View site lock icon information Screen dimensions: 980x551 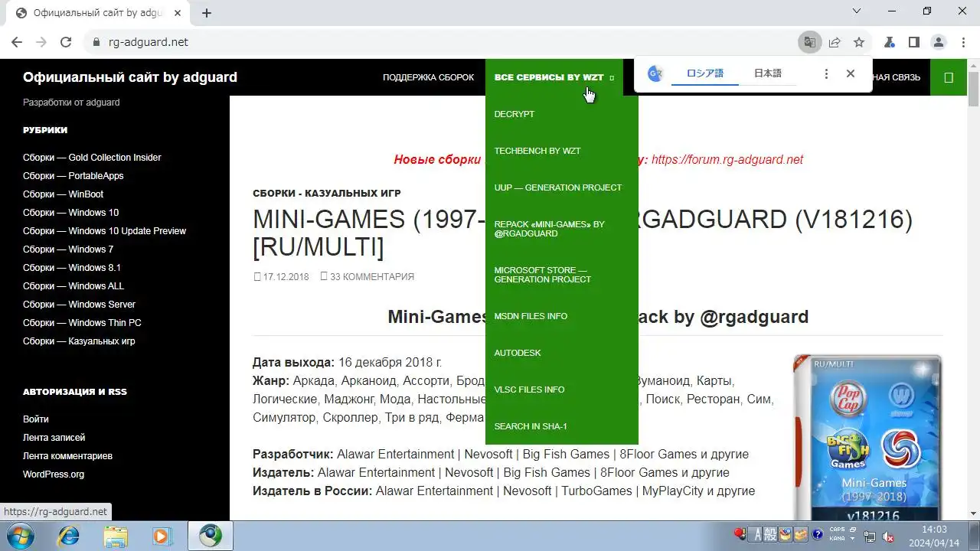96,42
